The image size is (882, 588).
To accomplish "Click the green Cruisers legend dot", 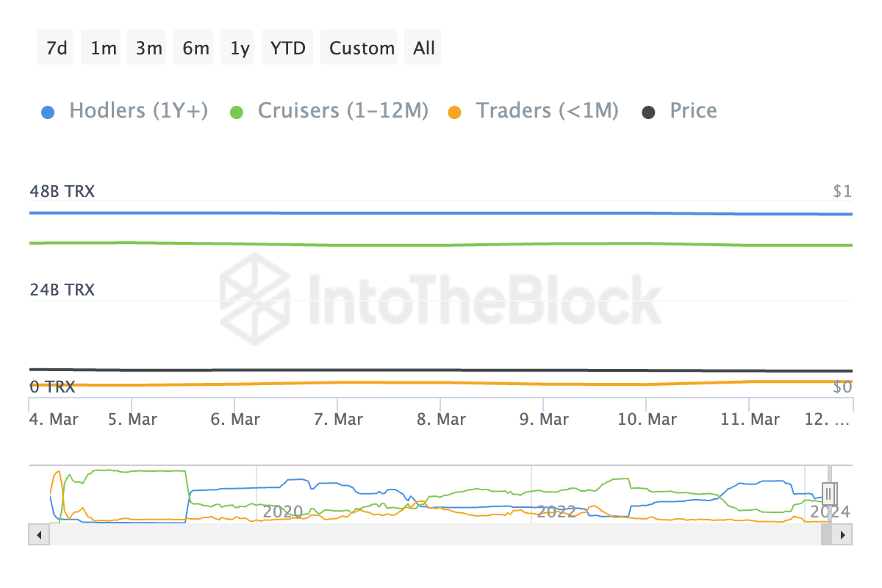I will pyautogui.click(x=237, y=112).
